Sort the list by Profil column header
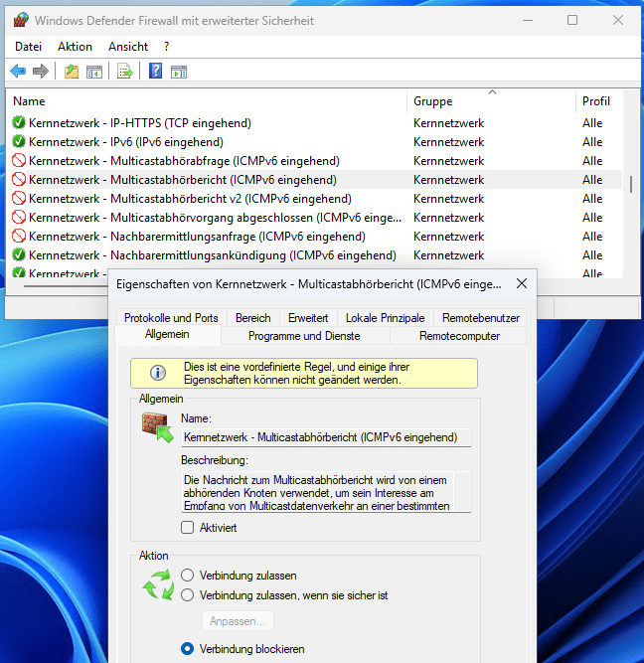 599,101
